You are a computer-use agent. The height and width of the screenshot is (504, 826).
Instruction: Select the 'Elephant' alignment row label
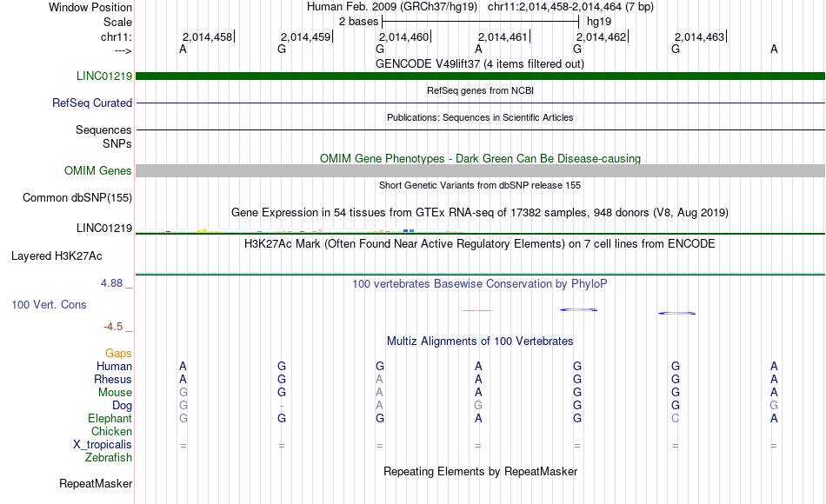110,418
